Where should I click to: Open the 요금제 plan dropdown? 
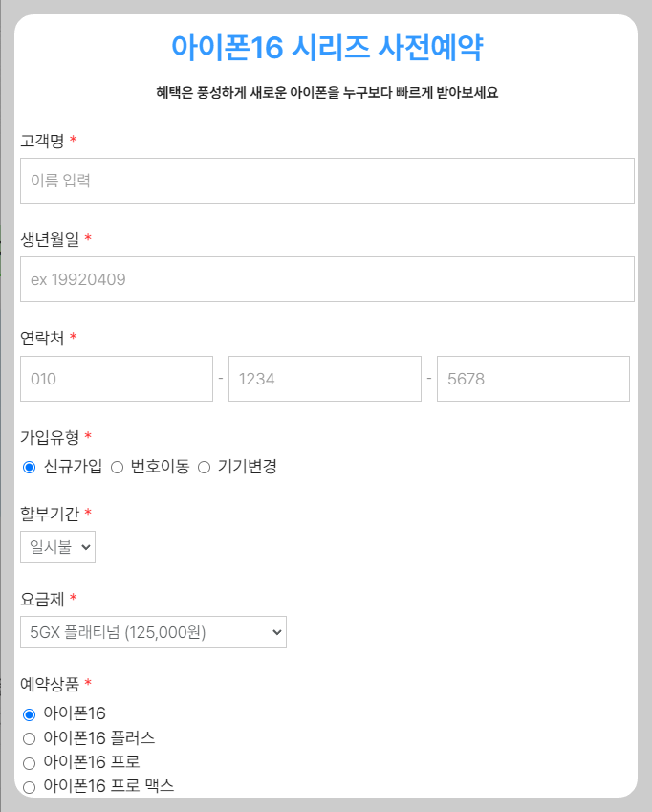point(153,631)
